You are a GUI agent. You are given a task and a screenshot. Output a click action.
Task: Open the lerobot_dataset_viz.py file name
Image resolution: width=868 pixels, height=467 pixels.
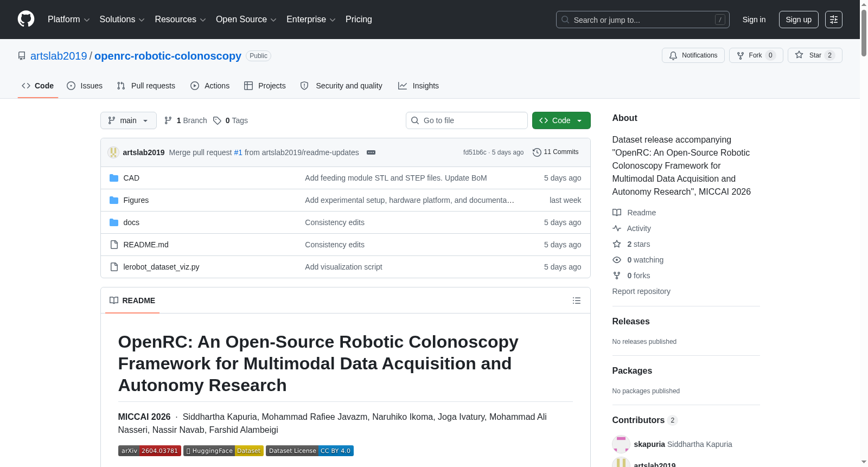coord(161,267)
